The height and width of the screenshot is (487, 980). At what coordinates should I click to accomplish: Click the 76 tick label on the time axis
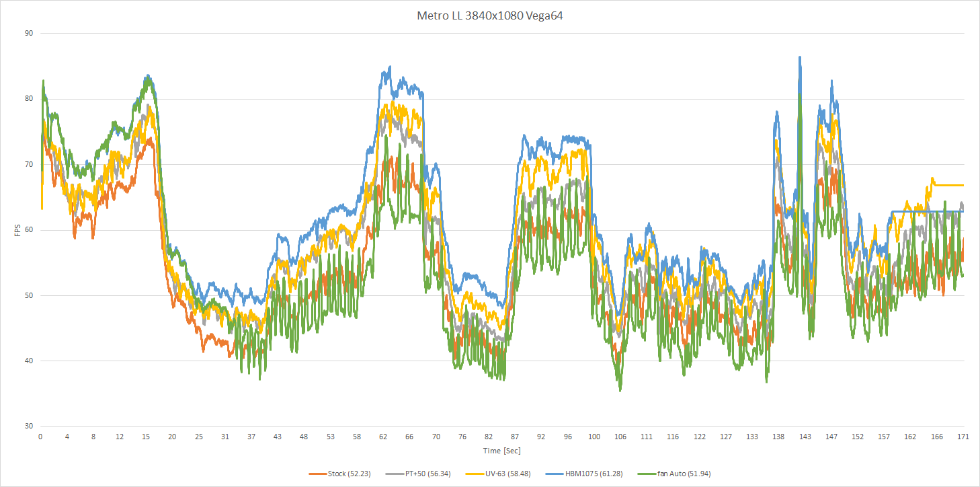[x=462, y=437]
